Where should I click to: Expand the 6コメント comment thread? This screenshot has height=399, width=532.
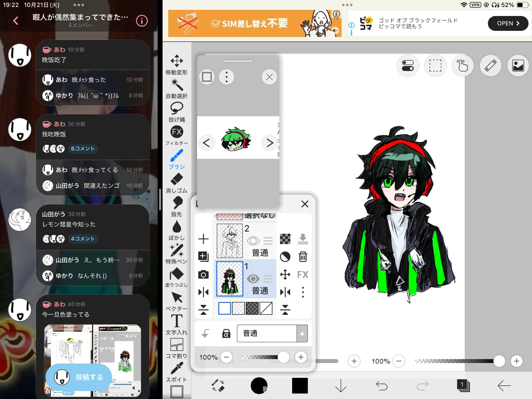pos(83,149)
